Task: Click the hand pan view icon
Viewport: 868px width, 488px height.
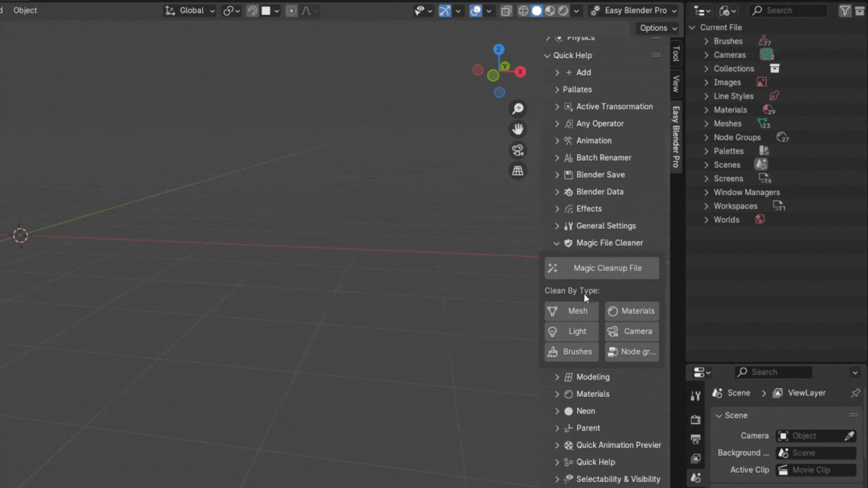Action: (518, 130)
